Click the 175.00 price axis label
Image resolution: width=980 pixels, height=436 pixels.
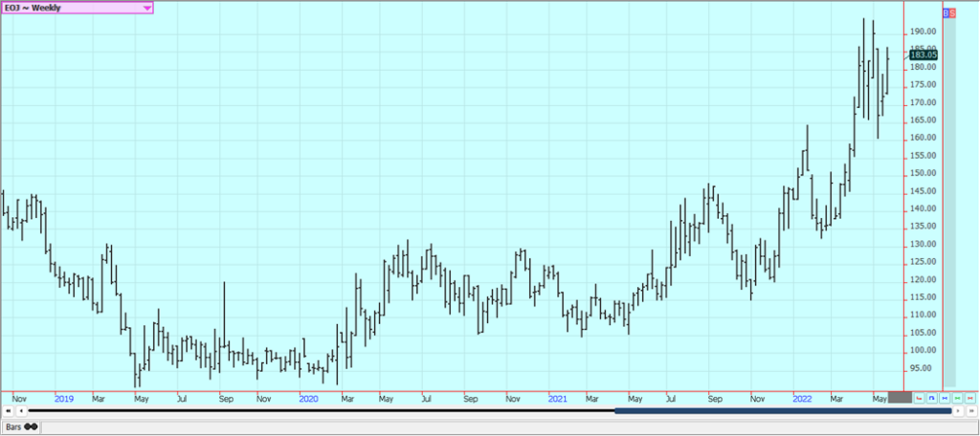coord(923,84)
